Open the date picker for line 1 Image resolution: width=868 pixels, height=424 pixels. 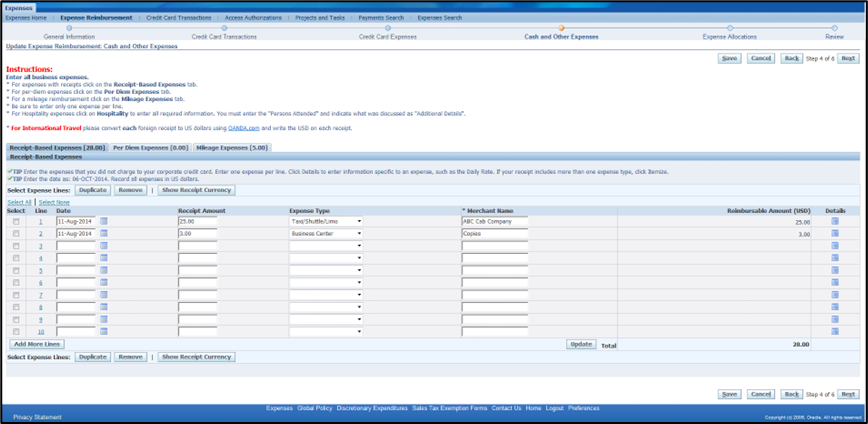[x=104, y=221]
